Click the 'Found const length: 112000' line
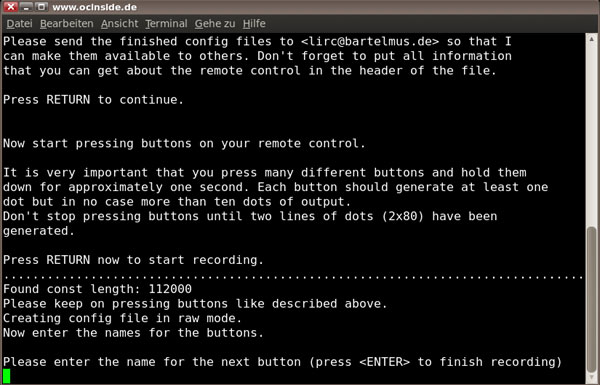Screen dimensions: 600x385 point(98,289)
